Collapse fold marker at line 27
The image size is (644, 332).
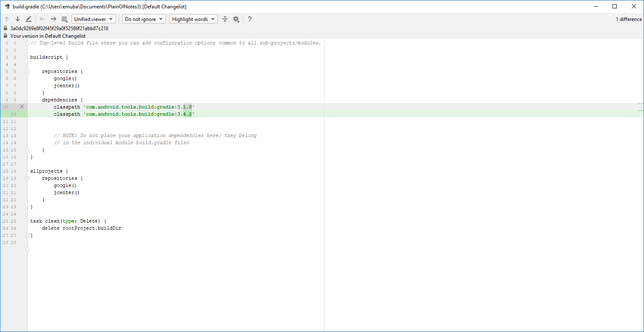27,235
